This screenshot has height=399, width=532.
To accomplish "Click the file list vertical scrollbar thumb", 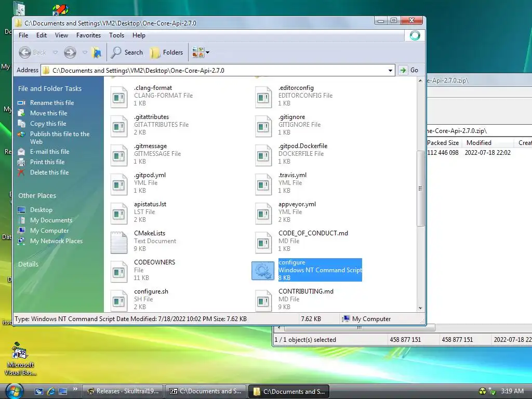I will 420,189.
